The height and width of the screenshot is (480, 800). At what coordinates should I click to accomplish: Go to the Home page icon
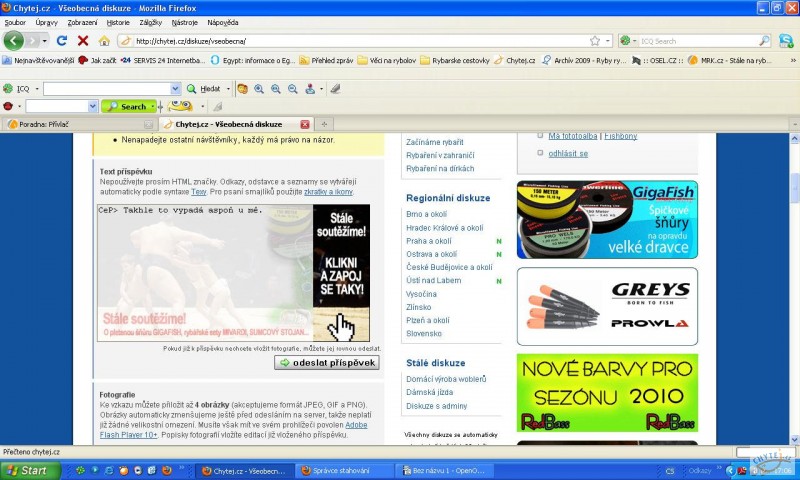[x=103, y=41]
